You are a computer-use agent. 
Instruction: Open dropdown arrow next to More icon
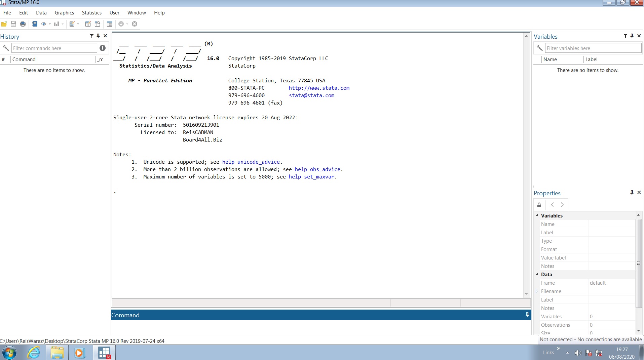pos(127,24)
